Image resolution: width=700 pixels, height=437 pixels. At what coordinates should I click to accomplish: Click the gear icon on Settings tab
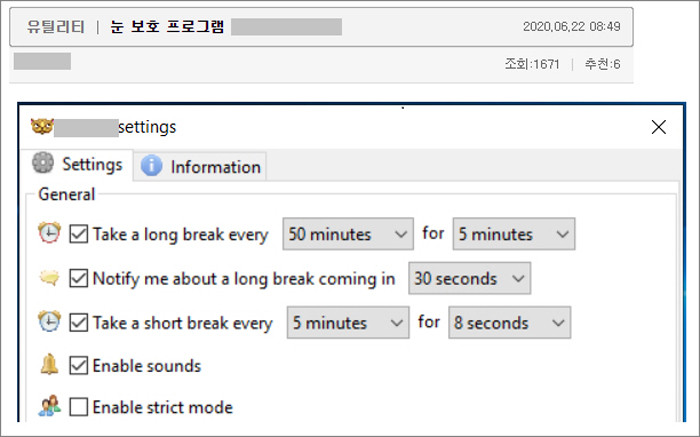tap(43, 163)
